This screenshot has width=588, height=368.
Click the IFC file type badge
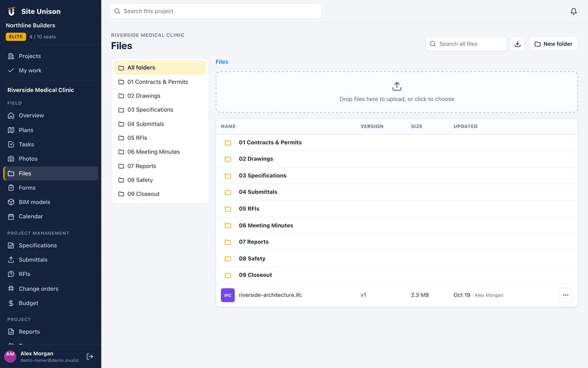(x=228, y=295)
